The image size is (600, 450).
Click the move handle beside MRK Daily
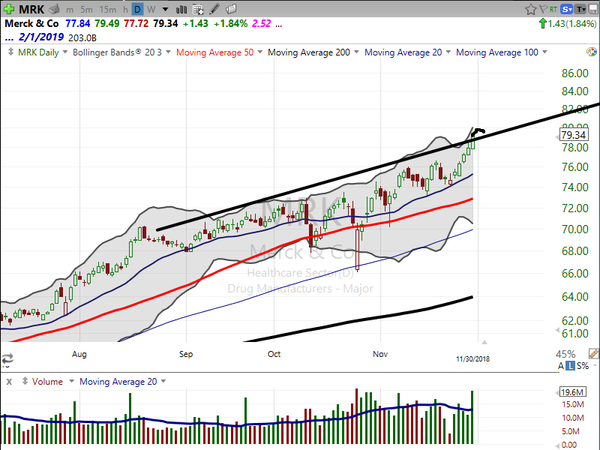pos(10,52)
